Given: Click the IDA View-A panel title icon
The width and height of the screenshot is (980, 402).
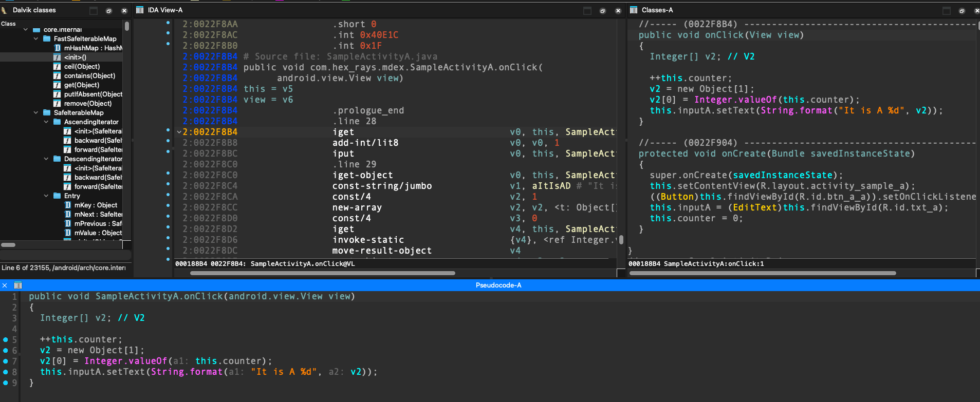Looking at the screenshot, I should (x=140, y=10).
